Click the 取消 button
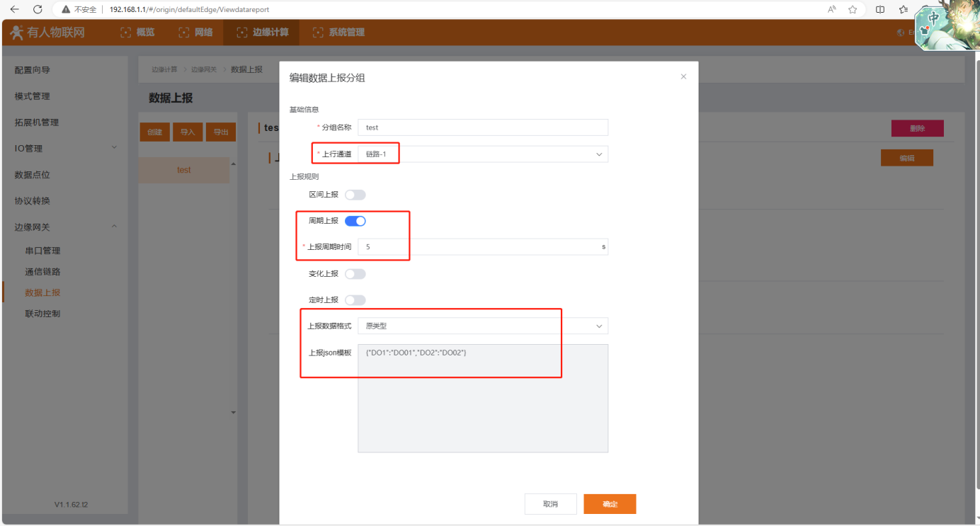This screenshot has height=526, width=980. [x=550, y=504]
